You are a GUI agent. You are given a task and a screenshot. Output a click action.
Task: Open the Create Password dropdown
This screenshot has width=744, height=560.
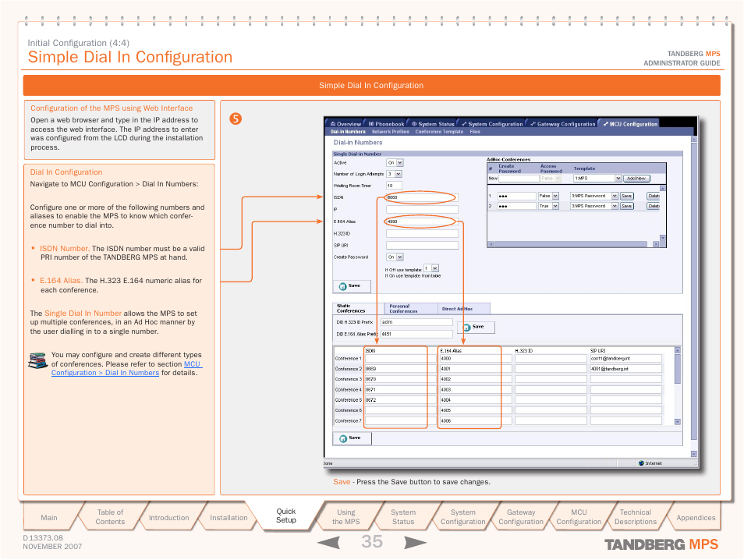click(400, 257)
